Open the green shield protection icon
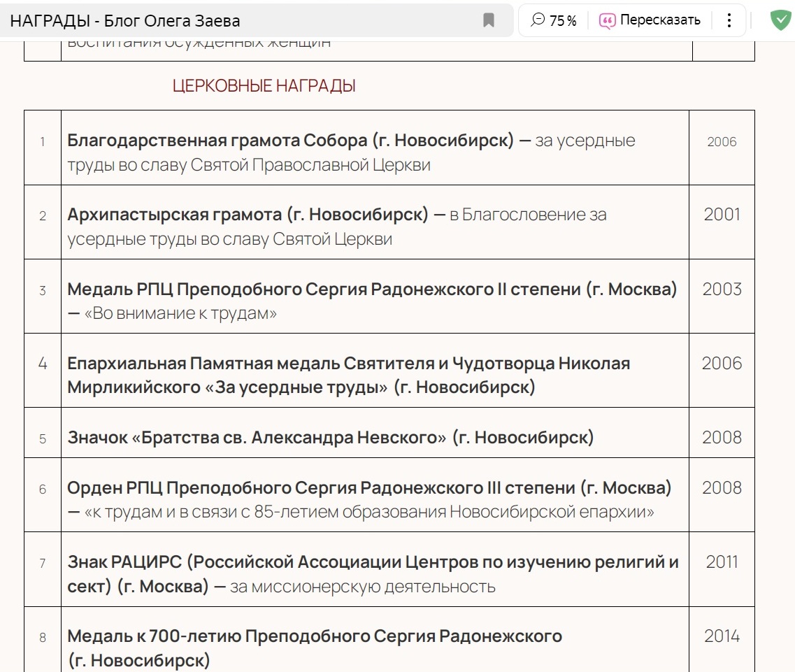Image resolution: width=795 pixels, height=672 pixels. point(780,20)
